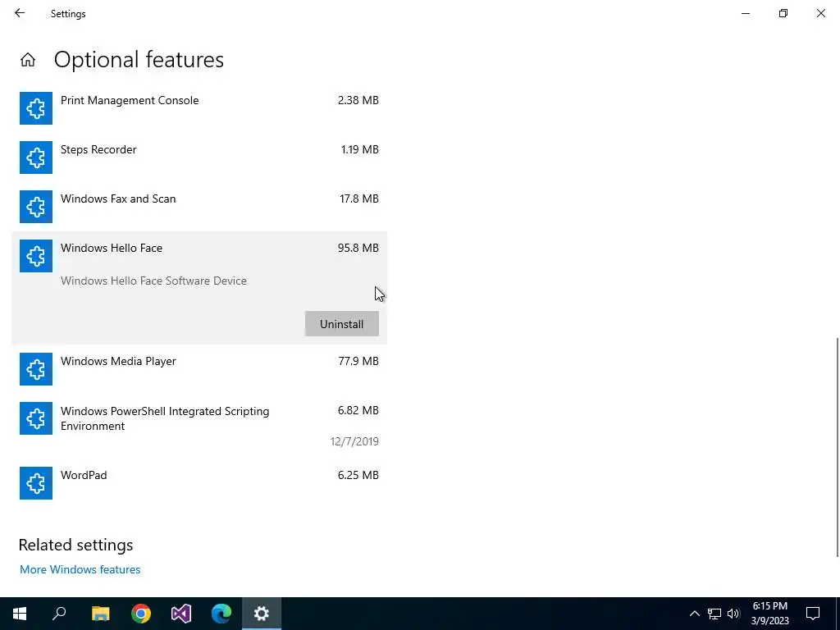Go to Settings home icon

pos(28,59)
